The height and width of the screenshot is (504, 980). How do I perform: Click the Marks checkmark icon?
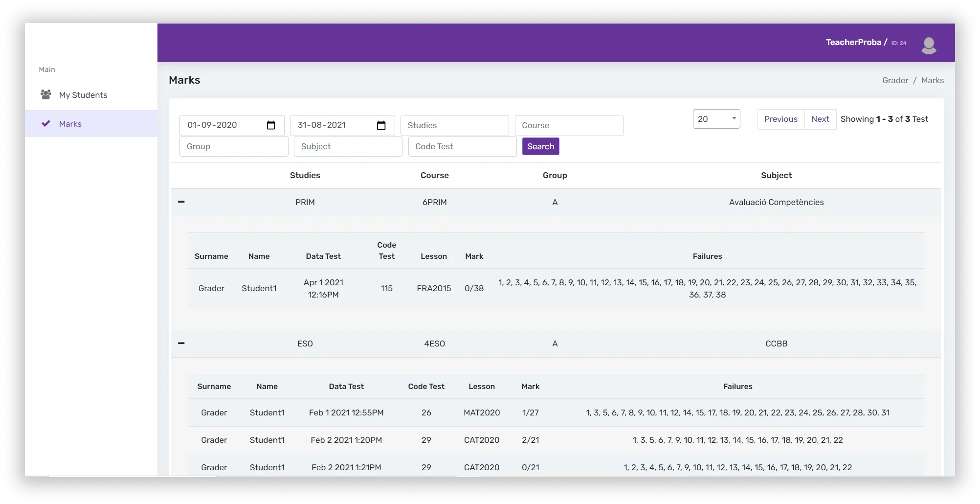46,123
